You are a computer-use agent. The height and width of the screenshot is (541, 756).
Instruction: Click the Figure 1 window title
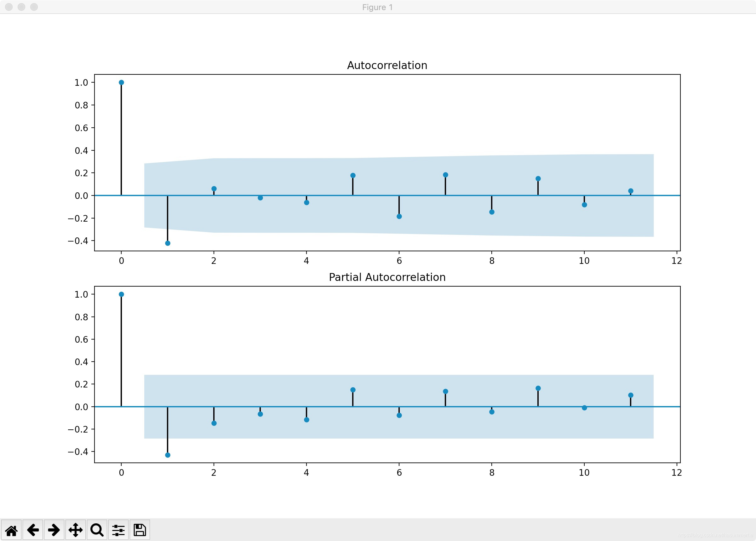pos(377,7)
